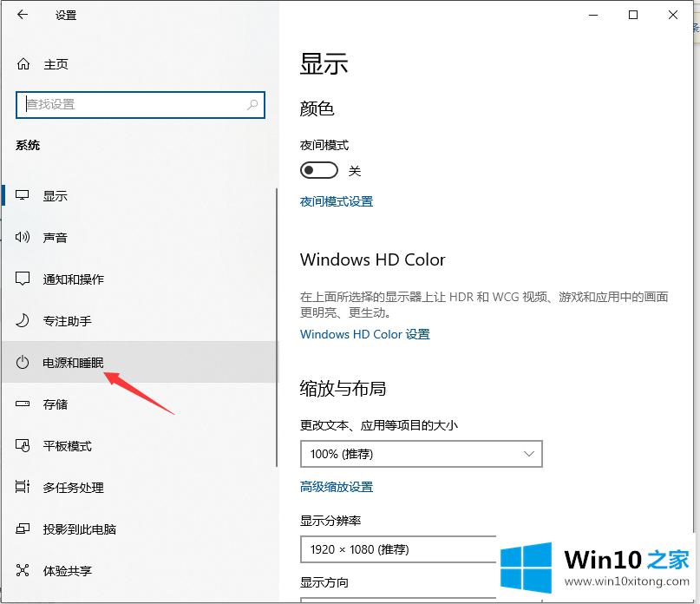Open the 1920 × 1080 resolution dropdown
The image size is (700, 604).
tap(398, 549)
